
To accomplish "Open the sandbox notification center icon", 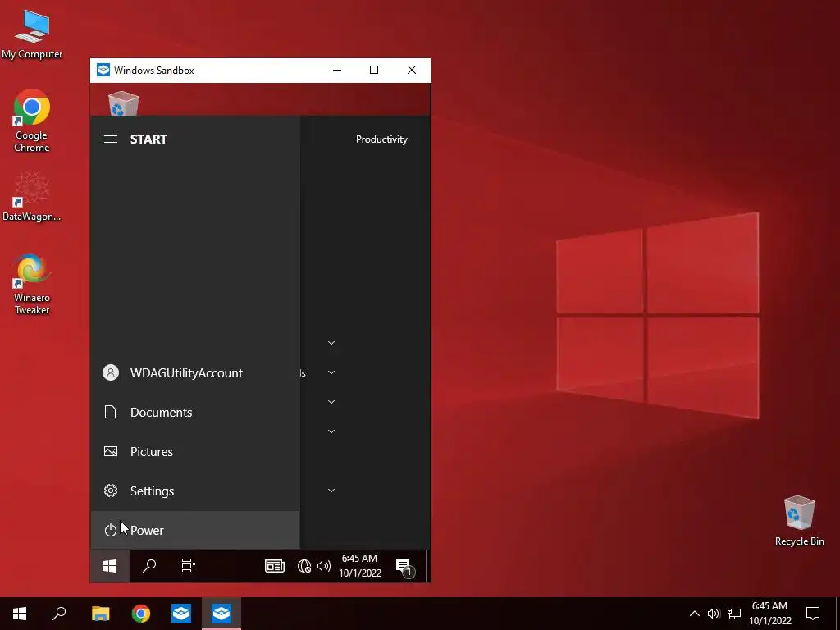I will (x=404, y=566).
